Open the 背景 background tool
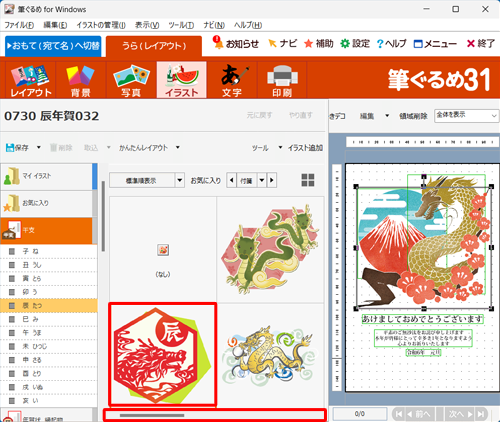500x422 pixels. coord(81,80)
